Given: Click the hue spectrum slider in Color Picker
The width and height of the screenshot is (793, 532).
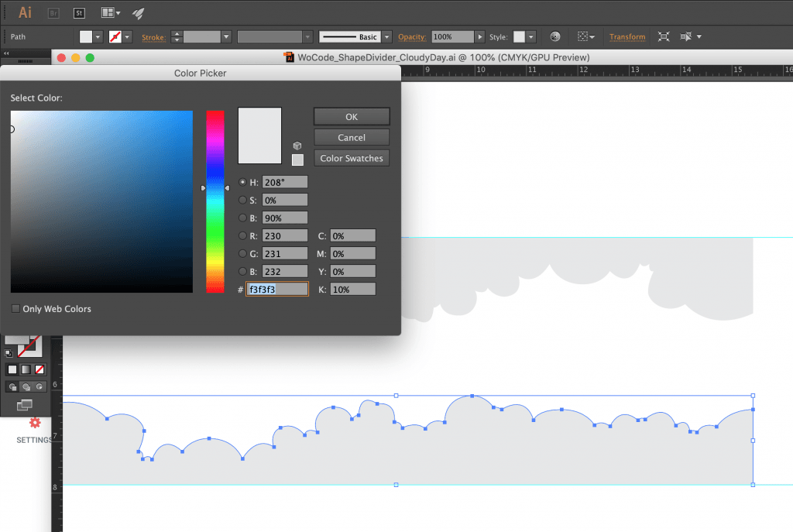Looking at the screenshot, I should 215,201.
